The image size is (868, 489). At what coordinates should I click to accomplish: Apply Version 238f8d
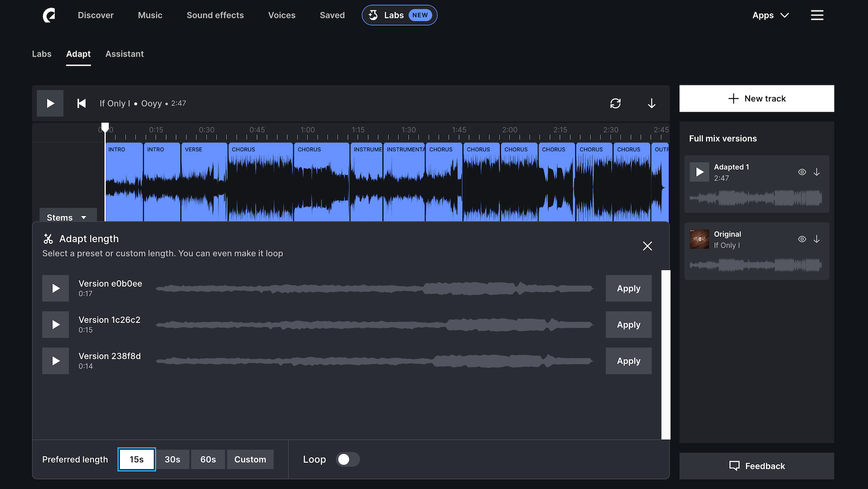(x=628, y=361)
